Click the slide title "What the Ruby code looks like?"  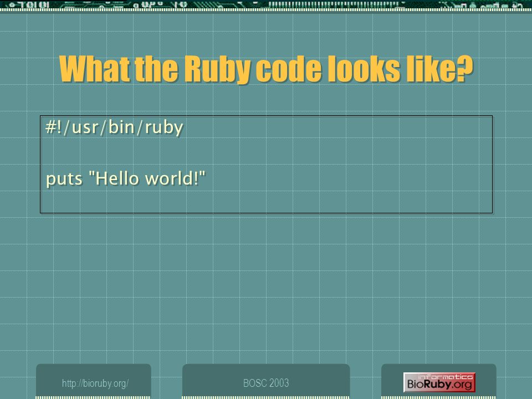266,69
